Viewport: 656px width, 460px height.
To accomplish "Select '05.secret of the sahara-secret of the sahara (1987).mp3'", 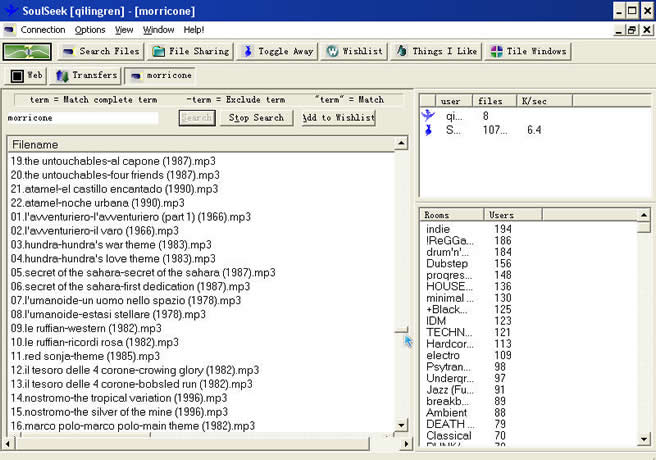I will pyautogui.click(x=143, y=273).
